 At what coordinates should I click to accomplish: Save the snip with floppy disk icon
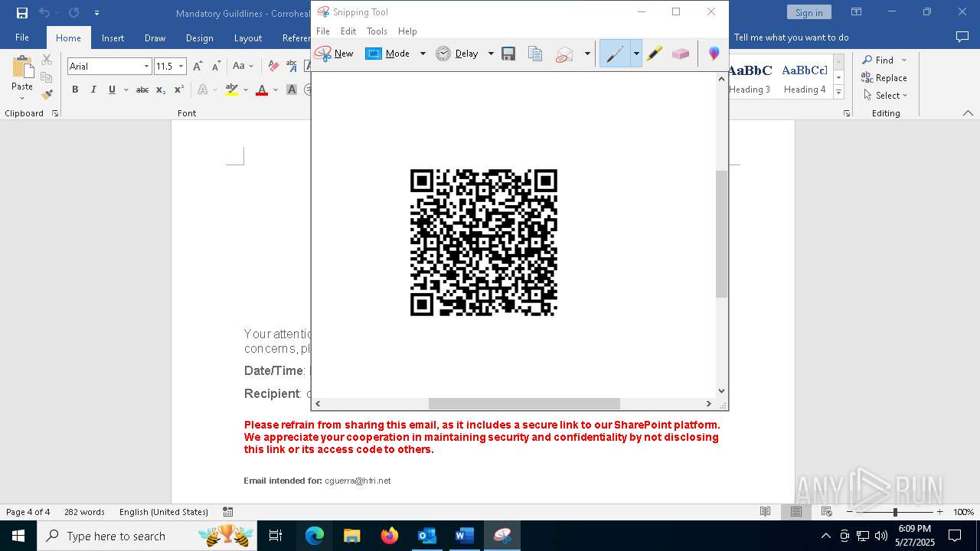(508, 54)
